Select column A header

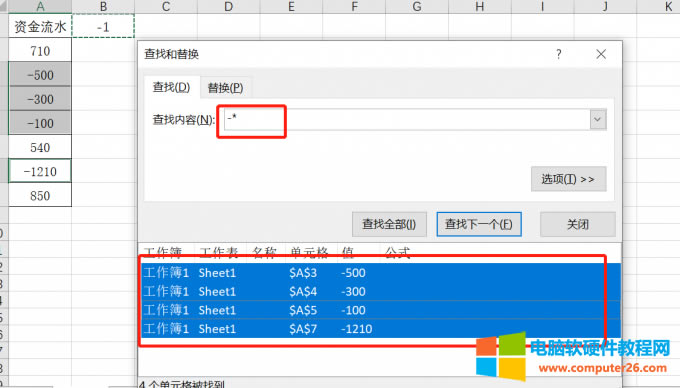coord(40,7)
